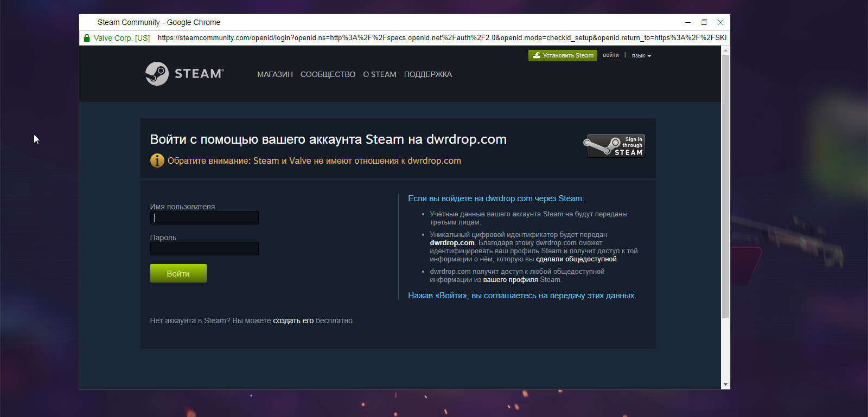Screen dimensions: 868x417
Task: Click the Sign in through Steam badge
Action: point(614,146)
